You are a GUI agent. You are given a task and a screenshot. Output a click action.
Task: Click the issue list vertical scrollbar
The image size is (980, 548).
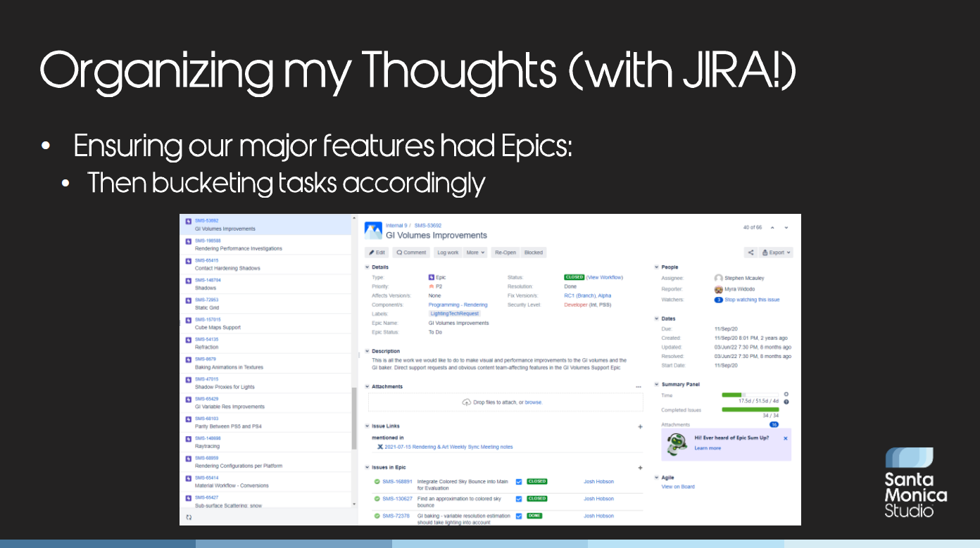353,418
